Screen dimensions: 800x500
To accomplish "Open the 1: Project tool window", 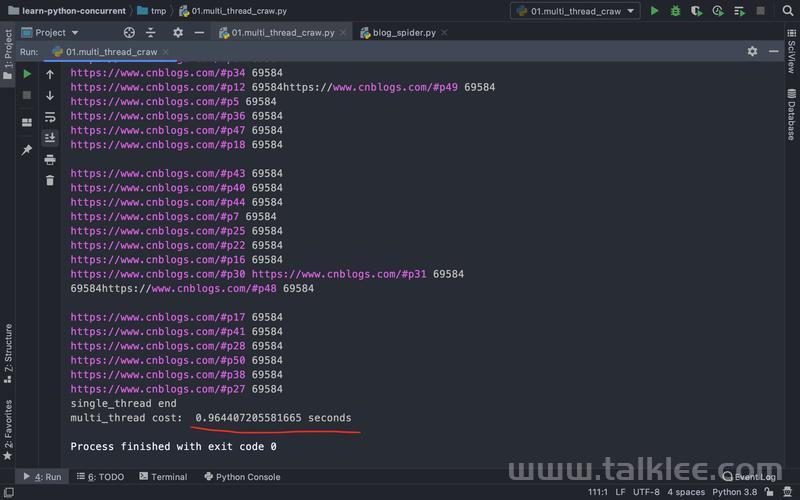I will tap(8, 54).
